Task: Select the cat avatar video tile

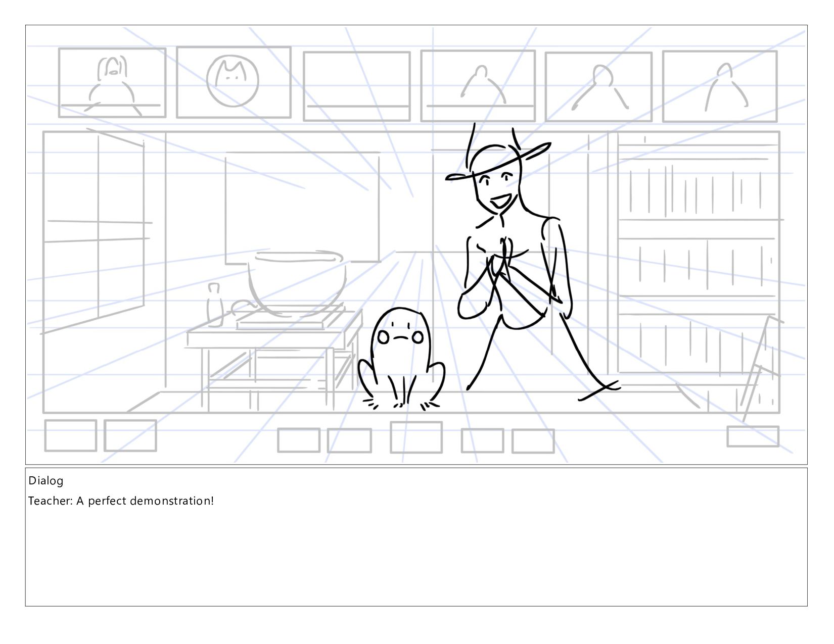Action: pyautogui.click(x=234, y=82)
